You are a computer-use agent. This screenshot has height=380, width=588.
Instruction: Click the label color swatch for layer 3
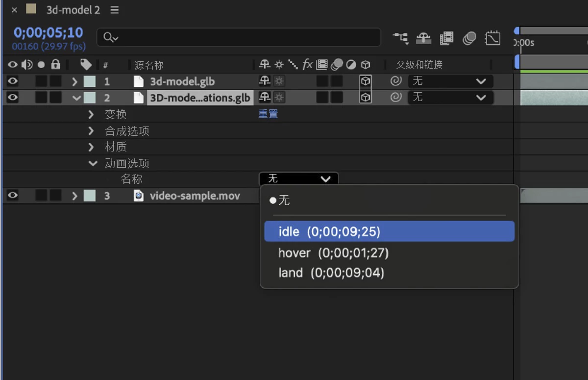coord(89,196)
